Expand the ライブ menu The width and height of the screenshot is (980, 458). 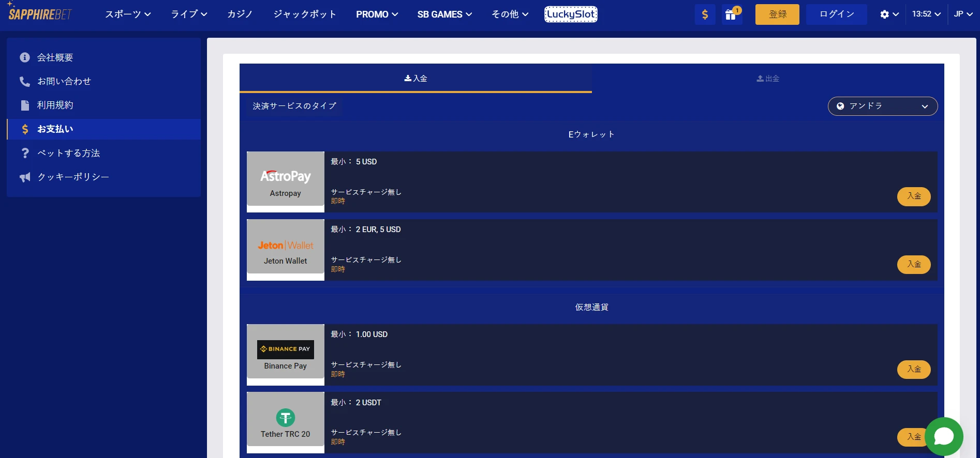tap(189, 14)
